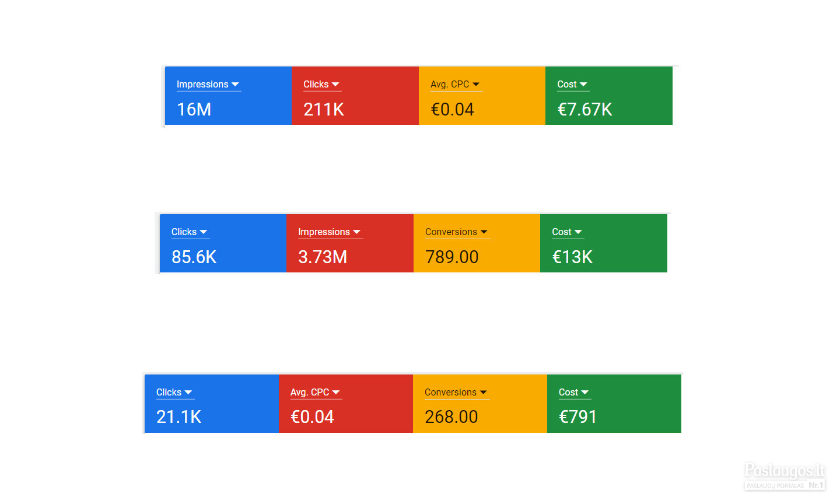Expand the Cost dropdown above €791

tap(575, 393)
